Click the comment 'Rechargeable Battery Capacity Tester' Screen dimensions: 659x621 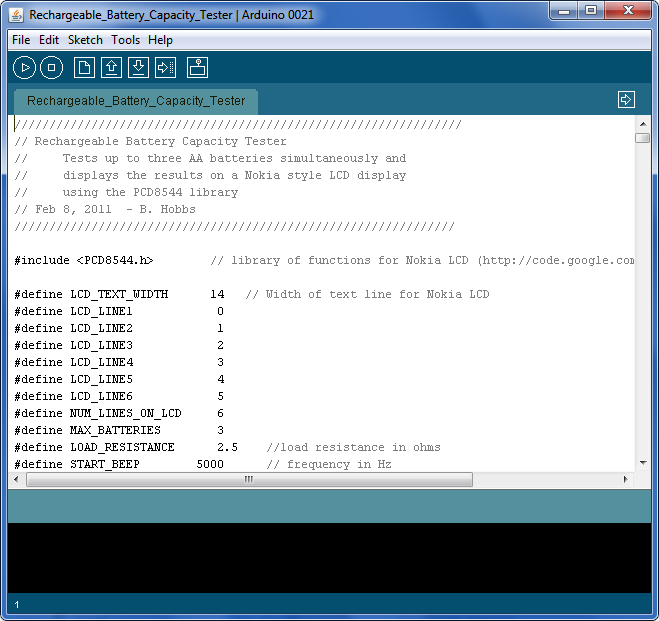pos(160,141)
